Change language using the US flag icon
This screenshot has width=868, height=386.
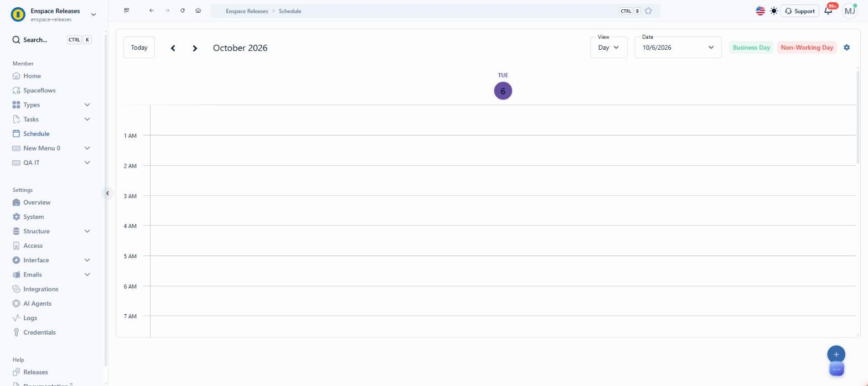click(x=760, y=11)
